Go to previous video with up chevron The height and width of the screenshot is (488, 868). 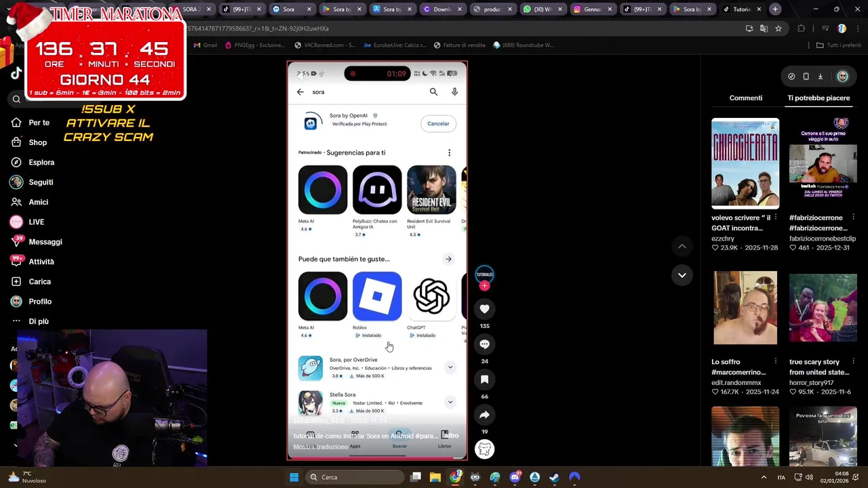click(682, 247)
